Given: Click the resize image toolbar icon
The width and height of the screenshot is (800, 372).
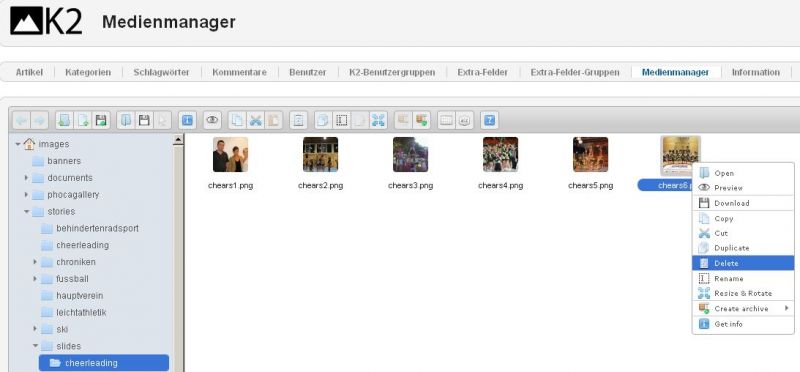Looking at the screenshot, I should pos(378,120).
